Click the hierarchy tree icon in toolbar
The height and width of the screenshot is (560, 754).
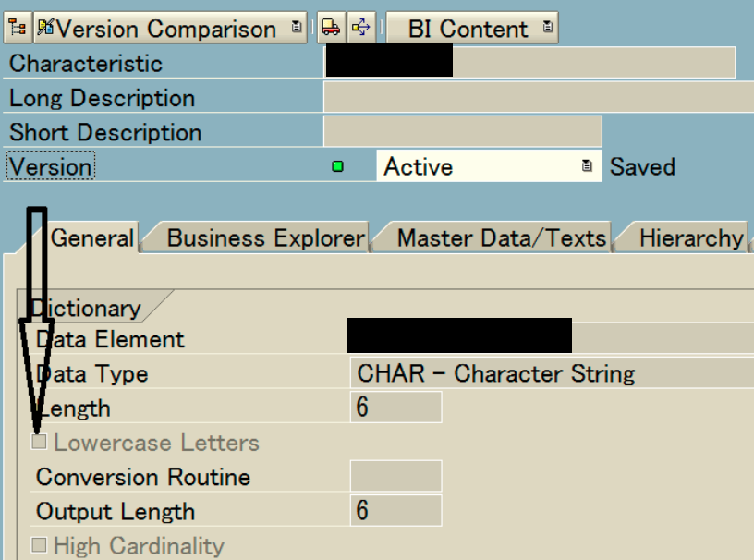pos(17,29)
